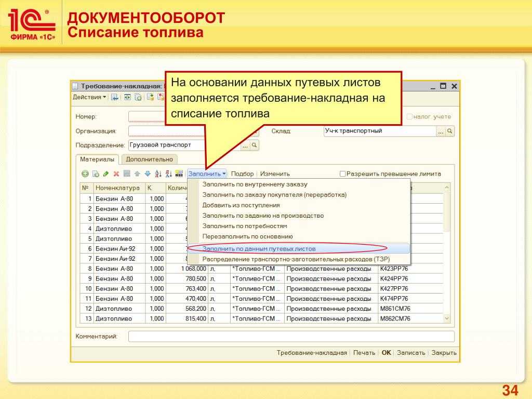Sort descending with the Я-A icon
The width and height of the screenshot is (532, 399).
coord(169,174)
